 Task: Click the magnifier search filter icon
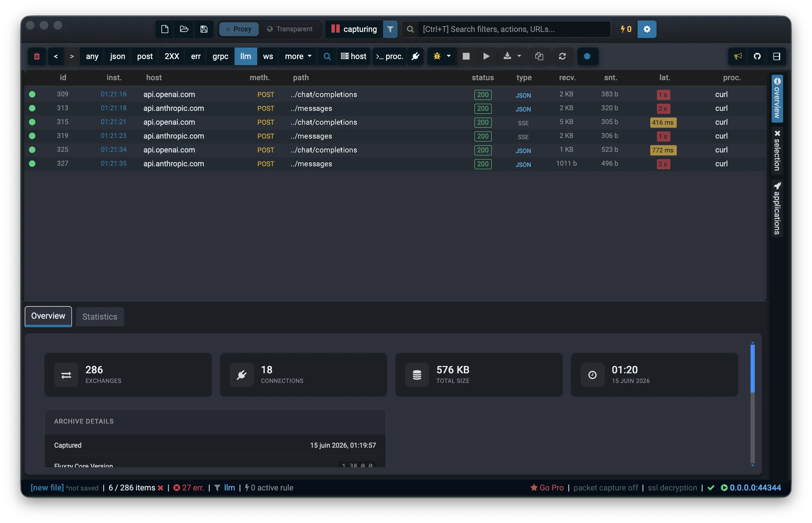coord(327,56)
